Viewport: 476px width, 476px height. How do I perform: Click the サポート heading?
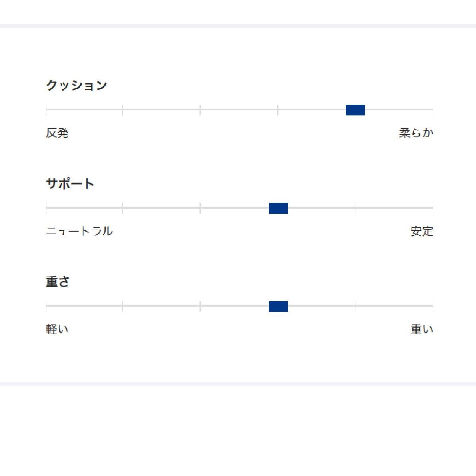click(x=70, y=184)
